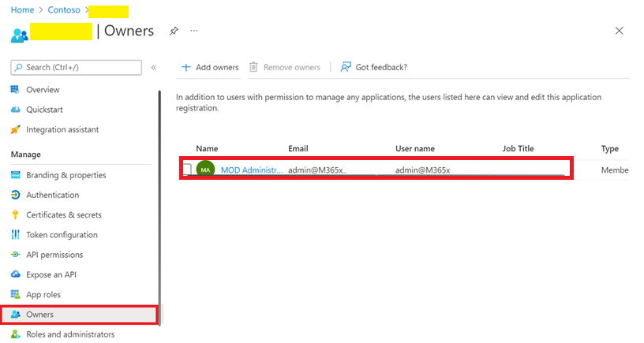This screenshot has width=644, height=343.
Task: Open the ellipsis more options menu
Action: tap(194, 31)
